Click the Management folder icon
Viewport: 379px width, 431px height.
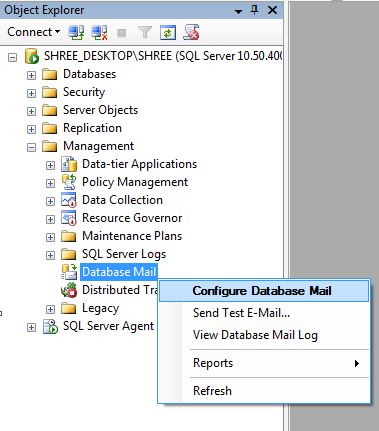50,146
